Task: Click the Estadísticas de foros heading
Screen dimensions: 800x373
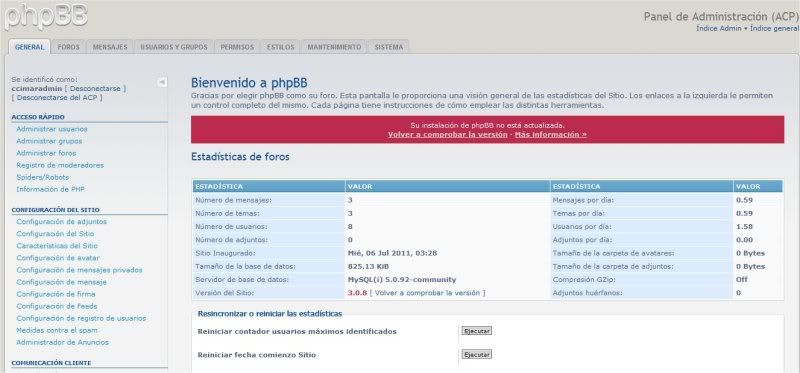Action: 240,157
